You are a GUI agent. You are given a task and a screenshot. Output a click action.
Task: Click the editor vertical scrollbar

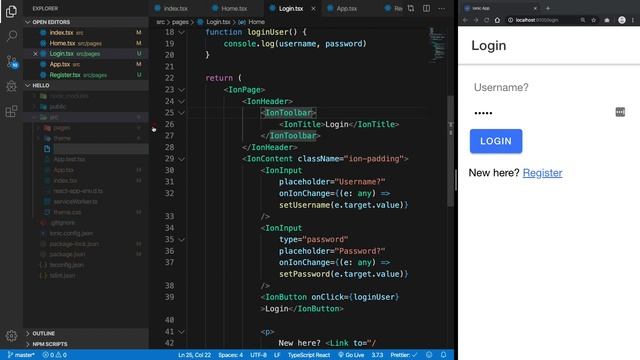451,151
